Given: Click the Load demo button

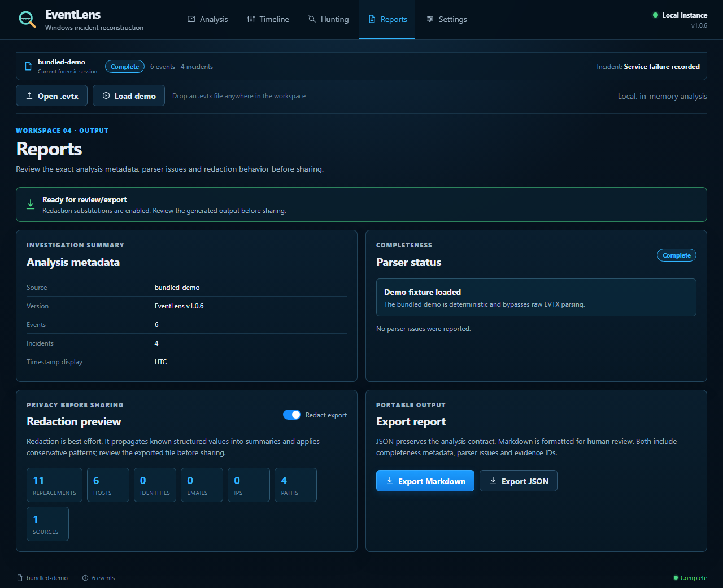Looking at the screenshot, I should tap(129, 95).
